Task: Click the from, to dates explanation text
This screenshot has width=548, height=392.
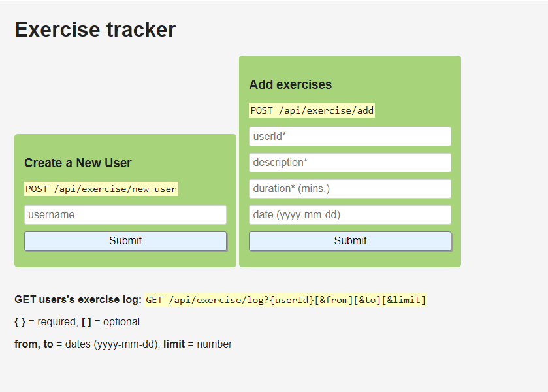Action: click(x=123, y=344)
